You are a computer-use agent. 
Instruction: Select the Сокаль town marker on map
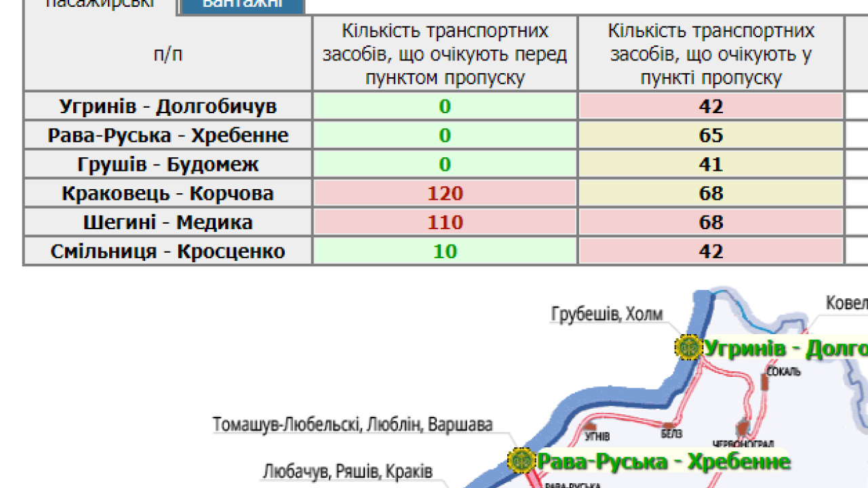[765, 382]
